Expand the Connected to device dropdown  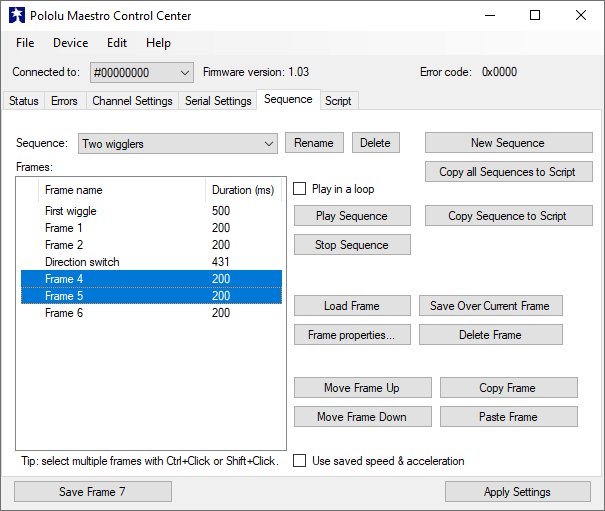tap(141, 72)
